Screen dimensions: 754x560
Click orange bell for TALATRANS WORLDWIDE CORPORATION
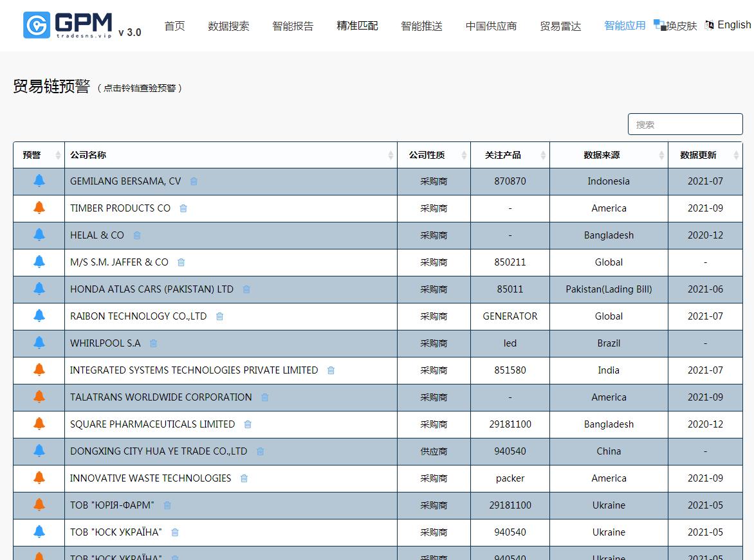[x=39, y=397]
